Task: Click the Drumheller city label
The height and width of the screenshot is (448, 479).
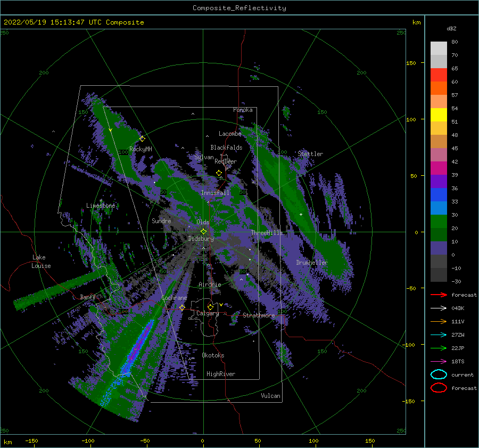Action: tap(311, 263)
